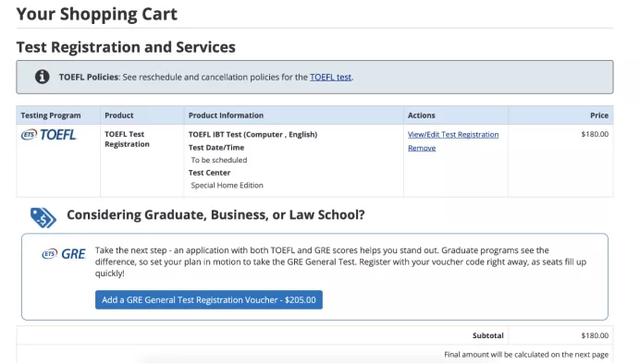Click the info icon in TOEFL Policies banner
This screenshot has width=640, height=364.
pos(42,77)
